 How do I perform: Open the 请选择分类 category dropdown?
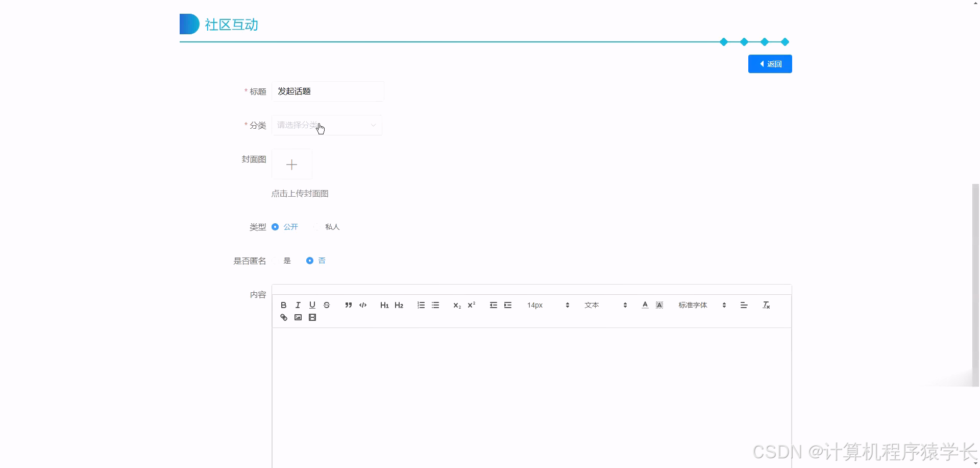click(327, 125)
